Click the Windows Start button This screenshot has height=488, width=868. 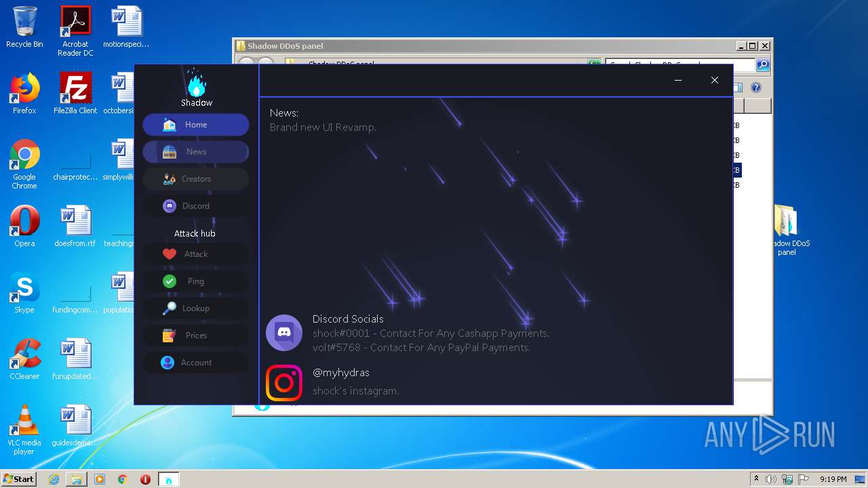click(18, 479)
